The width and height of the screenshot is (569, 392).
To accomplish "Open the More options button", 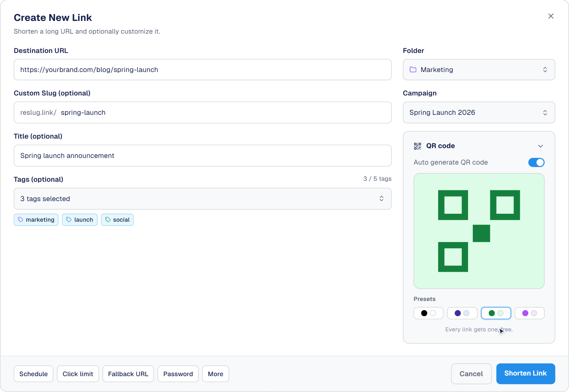I will point(216,374).
